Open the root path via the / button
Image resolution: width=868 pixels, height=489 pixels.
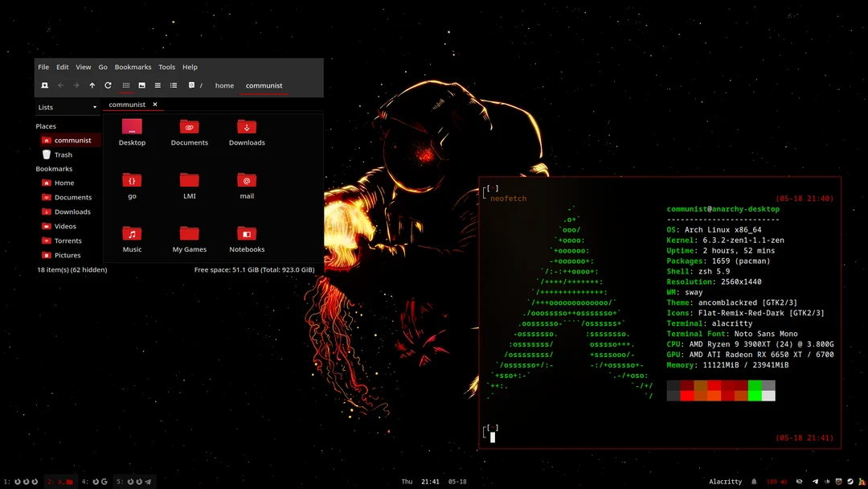tap(201, 85)
